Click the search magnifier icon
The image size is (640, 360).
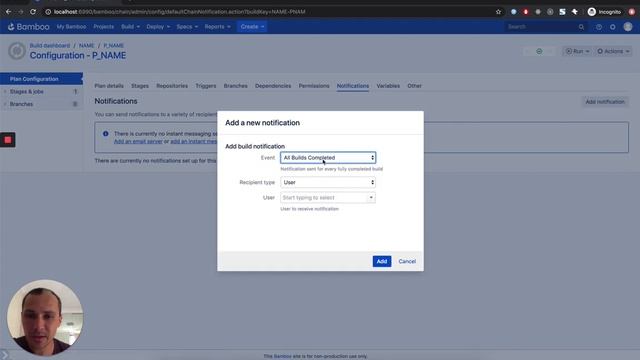[581, 27]
